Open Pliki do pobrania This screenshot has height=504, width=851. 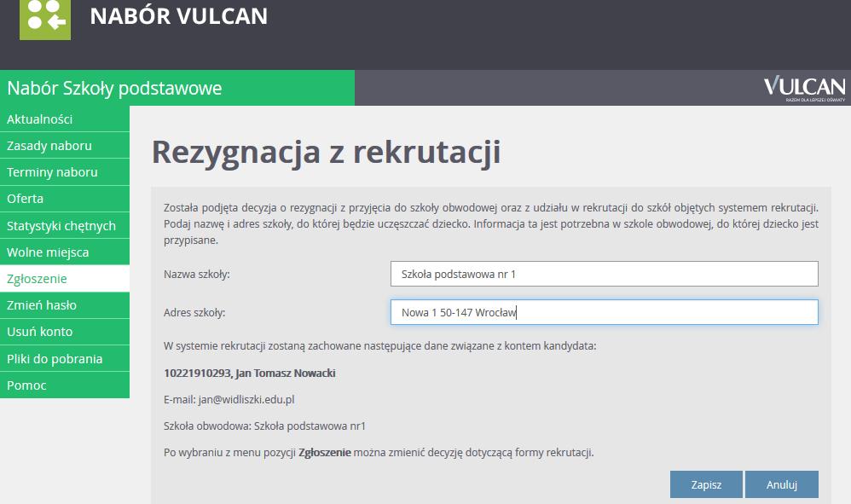tap(65, 359)
